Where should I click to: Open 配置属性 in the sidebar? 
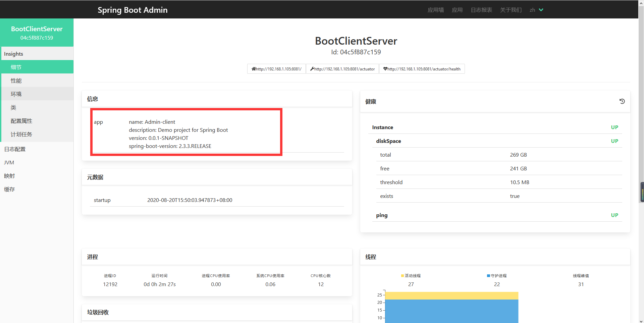click(21, 121)
